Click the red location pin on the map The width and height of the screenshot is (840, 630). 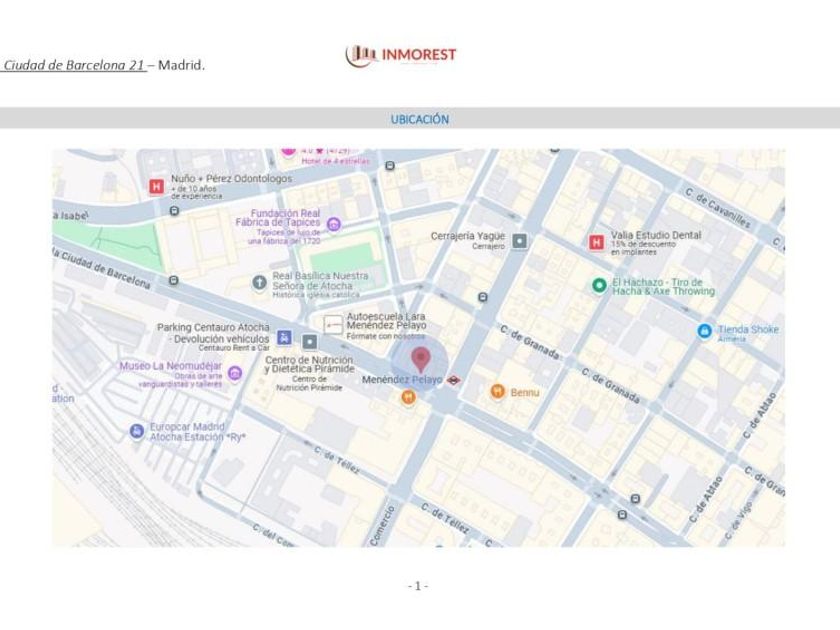pyautogui.click(x=421, y=359)
